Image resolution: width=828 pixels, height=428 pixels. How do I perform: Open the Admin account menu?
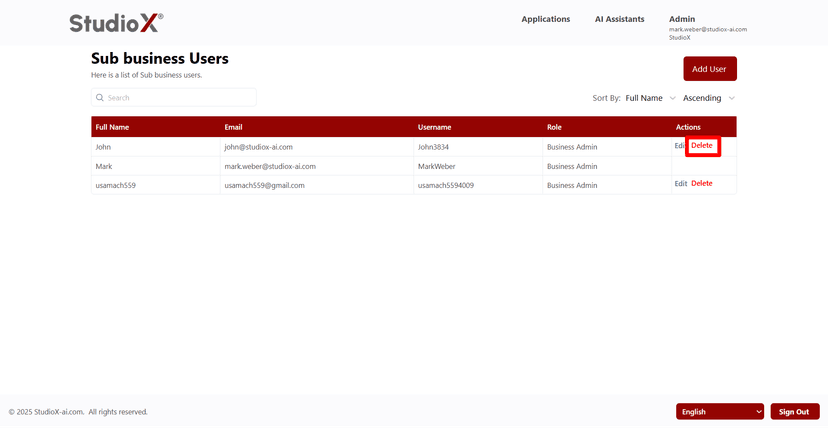pos(682,19)
